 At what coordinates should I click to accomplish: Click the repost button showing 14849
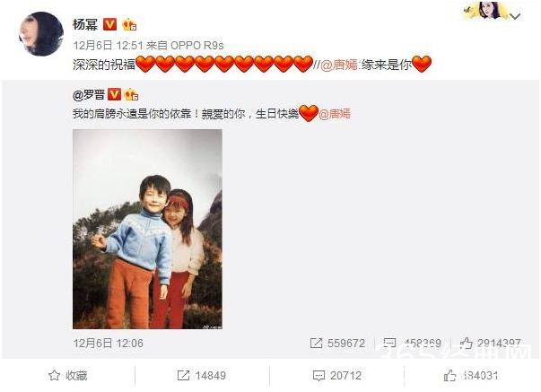(202, 376)
